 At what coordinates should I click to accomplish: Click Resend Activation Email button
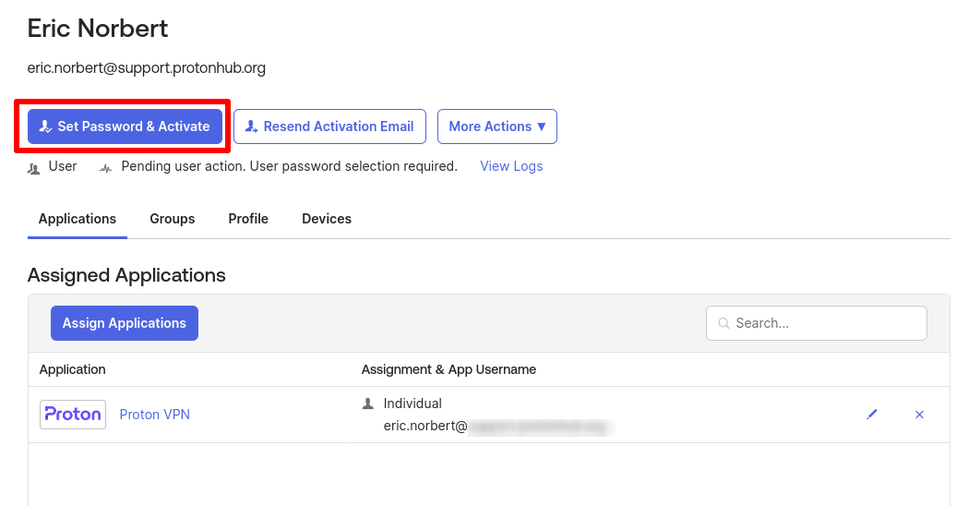pyautogui.click(x=330, y=126)
